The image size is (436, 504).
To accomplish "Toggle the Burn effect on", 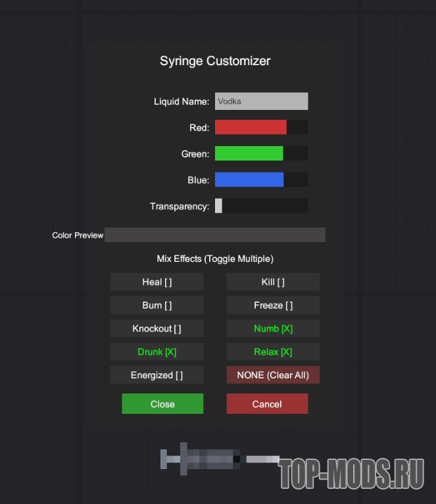I will click(157, 305).
